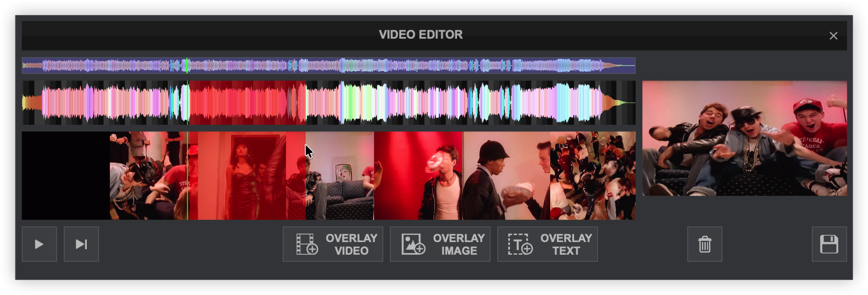
Task: Delete selection with the trash icon
Action: tap(704, 244)
